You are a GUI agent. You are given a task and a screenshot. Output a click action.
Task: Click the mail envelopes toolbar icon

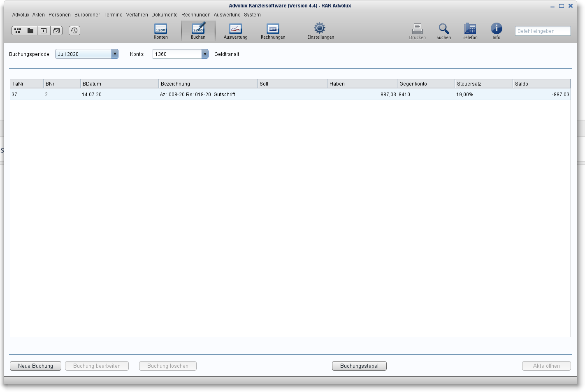56,30
